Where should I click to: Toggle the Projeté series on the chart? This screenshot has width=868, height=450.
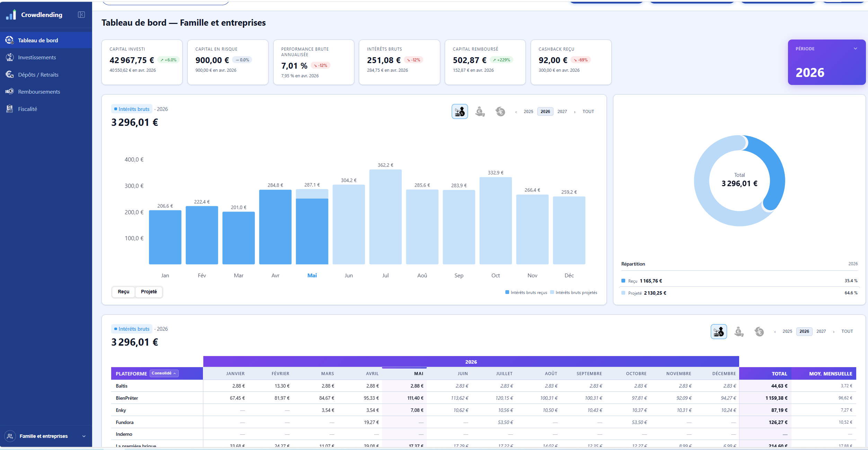[149, 292]
